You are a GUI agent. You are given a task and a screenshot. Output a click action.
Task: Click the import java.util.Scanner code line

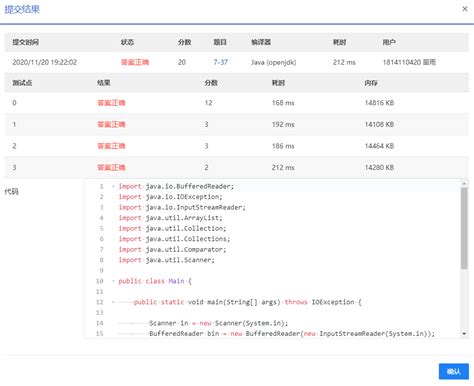click(166, 260)
